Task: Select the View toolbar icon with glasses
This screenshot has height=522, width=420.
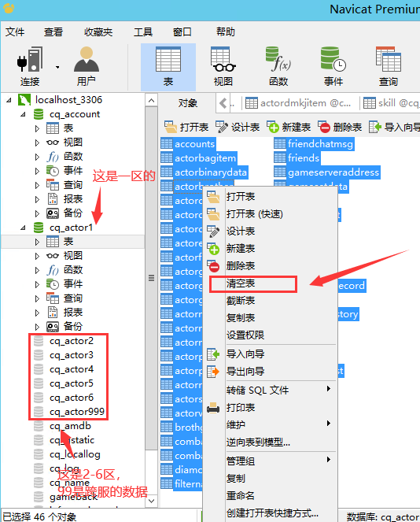Action: pos(223,67)
